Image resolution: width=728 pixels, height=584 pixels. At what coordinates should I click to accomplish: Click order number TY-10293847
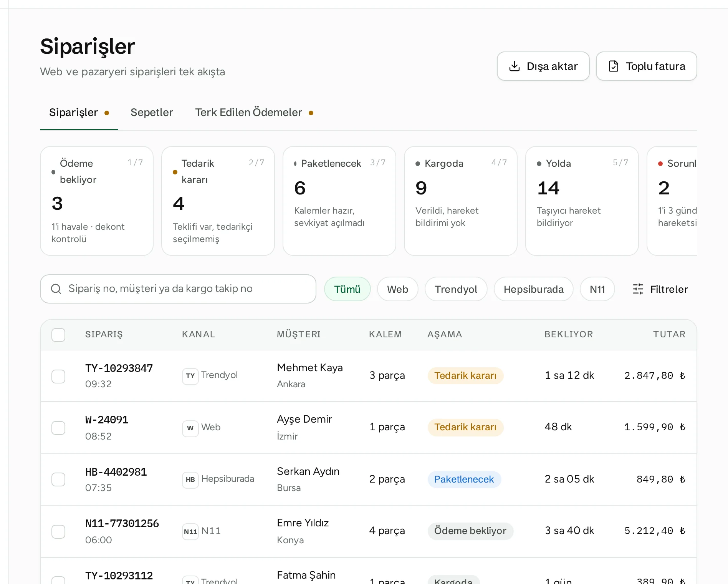pyautogui.click(x=119, y=368)
